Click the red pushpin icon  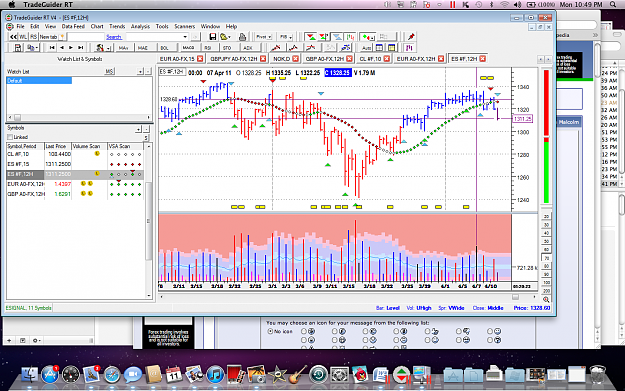pos(411,37)
